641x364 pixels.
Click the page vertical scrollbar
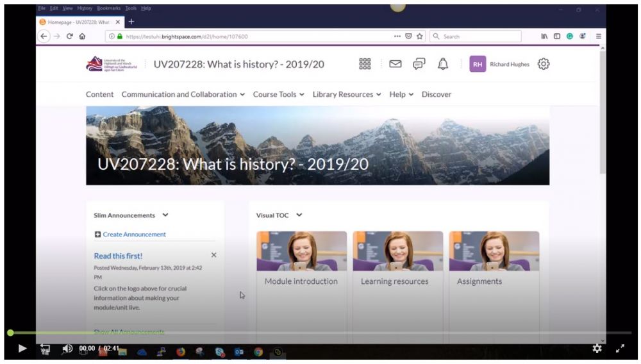click(603, 112)
